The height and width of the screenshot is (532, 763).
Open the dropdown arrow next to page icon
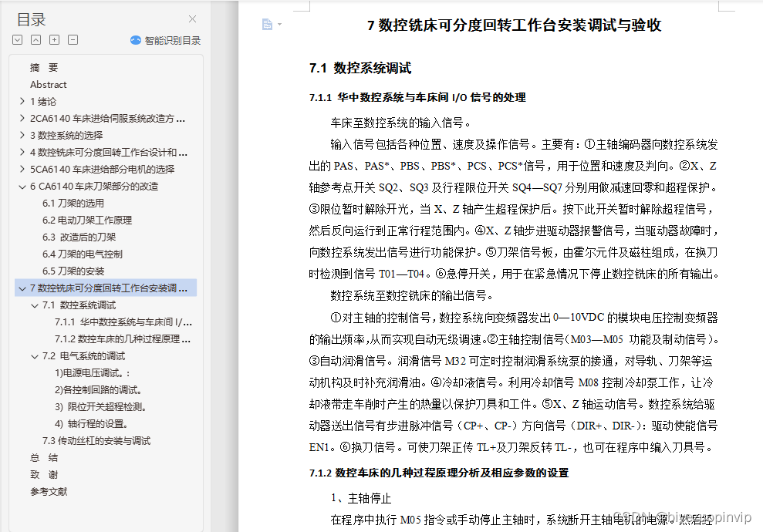(x=279, y=24)
